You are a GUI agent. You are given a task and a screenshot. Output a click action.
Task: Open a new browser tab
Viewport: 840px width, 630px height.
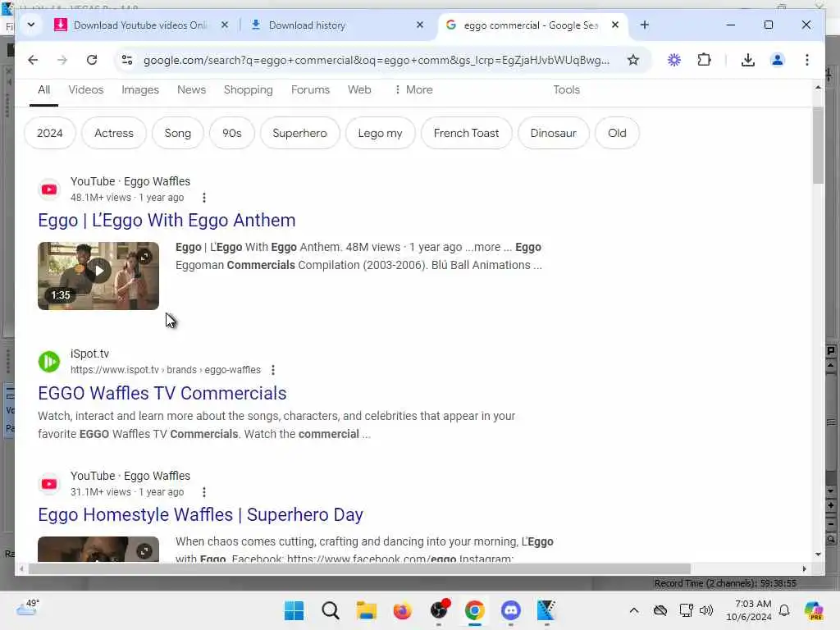coord(645,25)
